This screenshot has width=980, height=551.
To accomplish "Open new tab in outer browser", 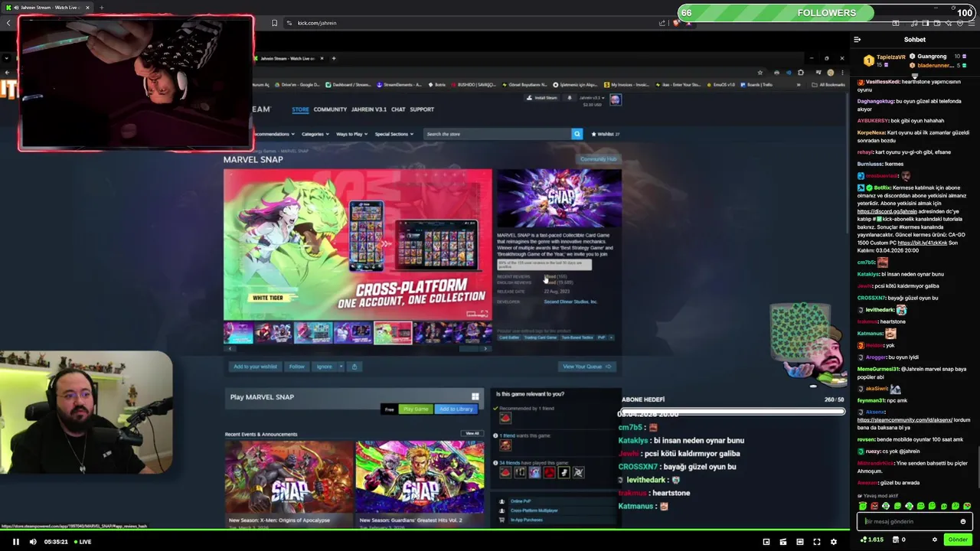I will [x=102, y=8].
